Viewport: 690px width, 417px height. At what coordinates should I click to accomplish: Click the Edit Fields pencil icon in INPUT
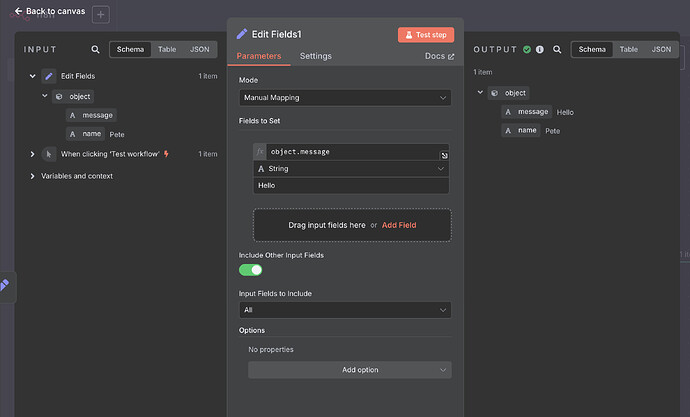49,76
